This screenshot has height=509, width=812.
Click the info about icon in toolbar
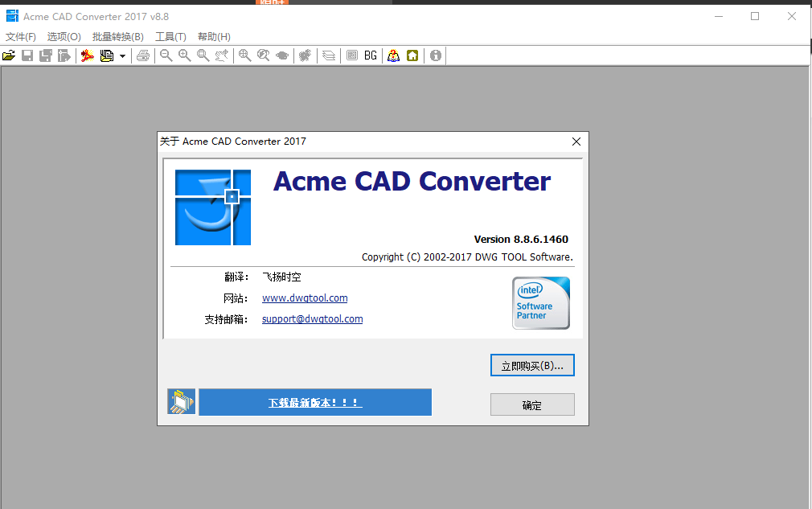pyautogui.click(x=435, y=55)
